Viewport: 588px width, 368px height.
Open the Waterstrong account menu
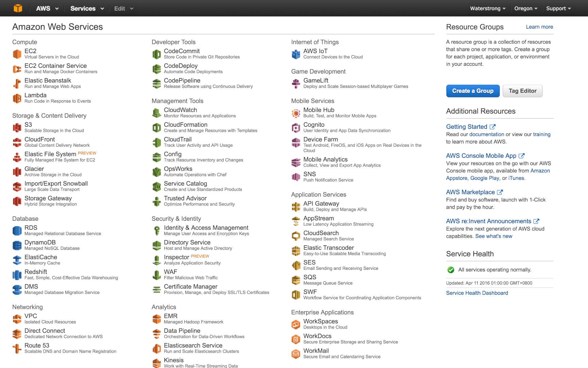tap(488, 9)
